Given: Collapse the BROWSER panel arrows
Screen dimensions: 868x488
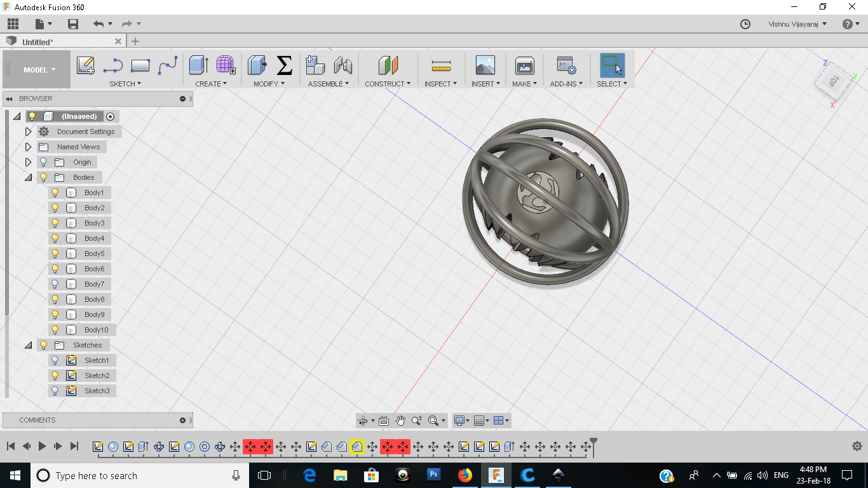Looking at the screenshot, I should coord(10,98).
